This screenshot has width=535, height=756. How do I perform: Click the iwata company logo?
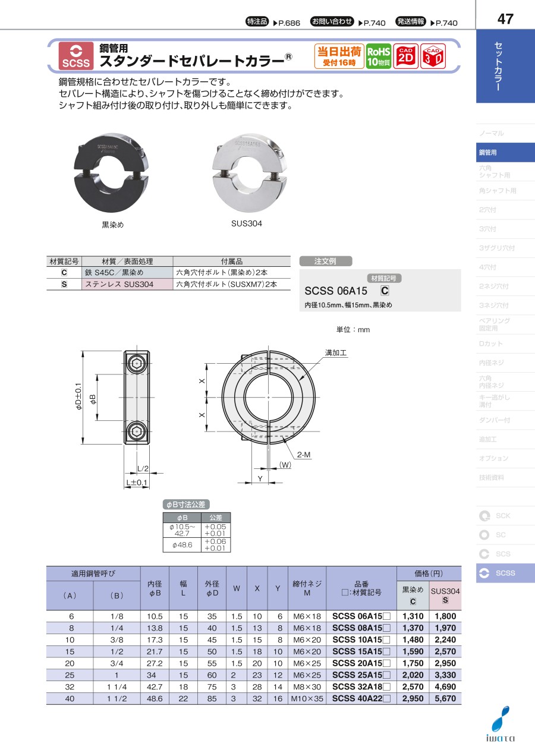coord(503,724)
